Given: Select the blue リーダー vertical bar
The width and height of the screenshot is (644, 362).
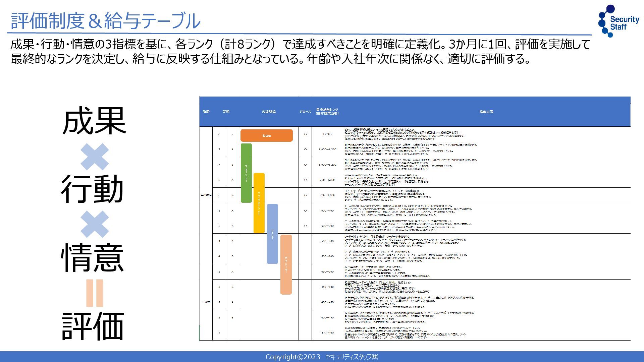Looking at the screenshot, I should [272, 234].
